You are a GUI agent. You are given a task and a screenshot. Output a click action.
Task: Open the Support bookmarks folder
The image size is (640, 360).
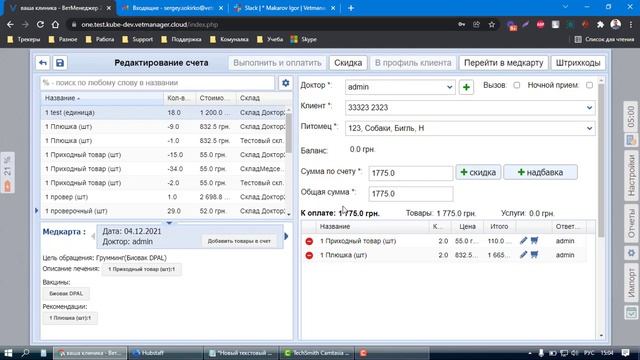(x=138, y=40)
